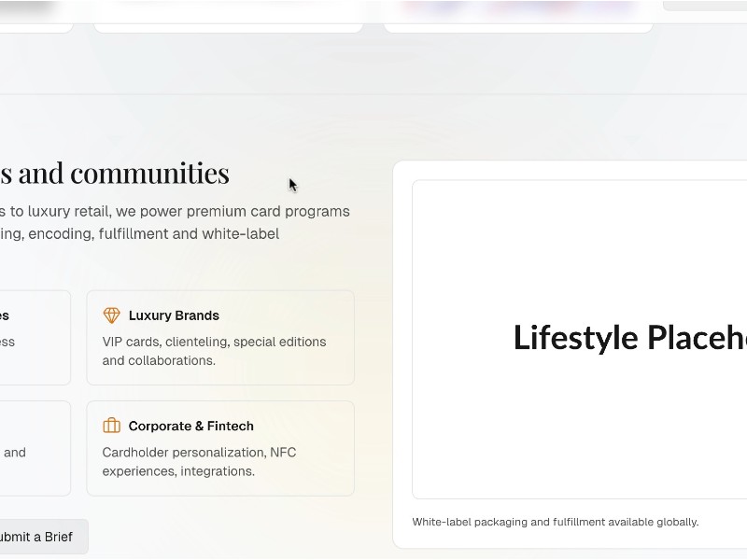The height and width of the screenshot is (560, 747).
Task: Click the briefcase icon beside Corporate & Fintech
Action: (x=111, y=426)
